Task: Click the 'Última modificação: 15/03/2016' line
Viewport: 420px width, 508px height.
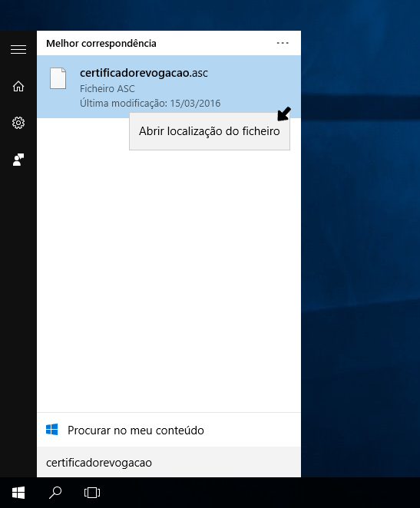Action: coord(150,104)
